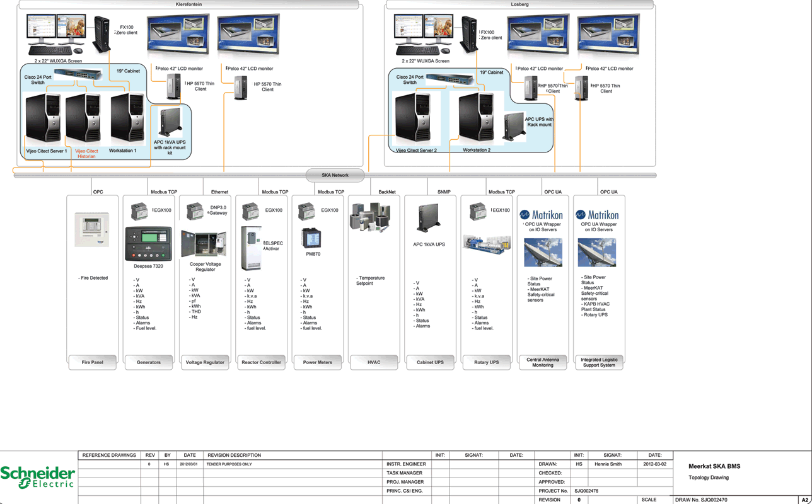Viewport: 812px width, 504px height.
Task: Click the "Topology Drawing" subtitle
Action: coord(709,478)
